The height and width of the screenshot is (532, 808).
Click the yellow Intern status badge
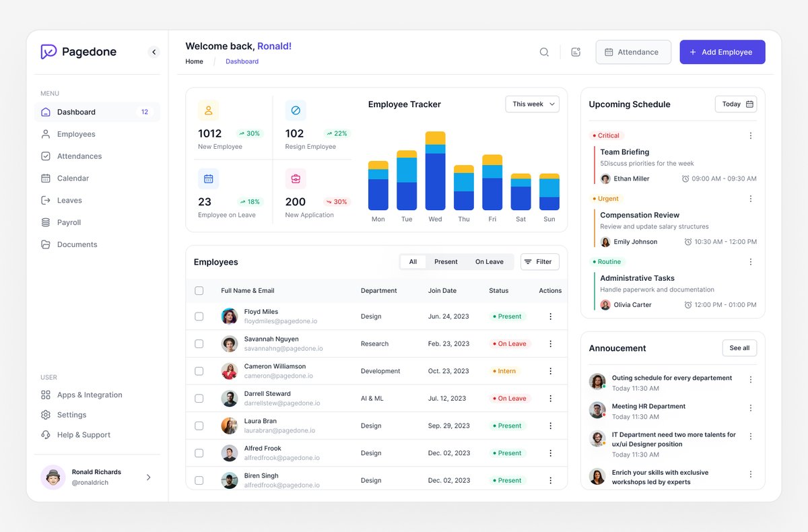point(504,370)
